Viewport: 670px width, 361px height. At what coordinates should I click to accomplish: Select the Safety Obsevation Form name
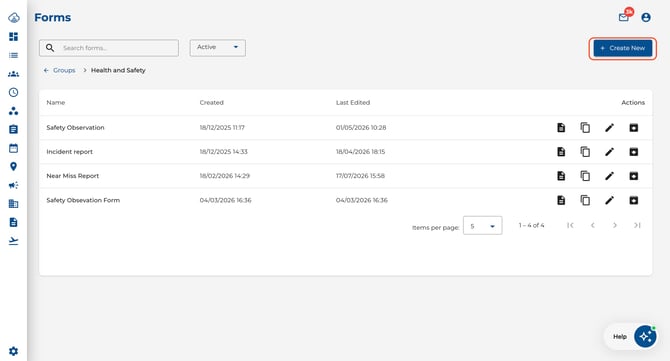coord(83,200)
